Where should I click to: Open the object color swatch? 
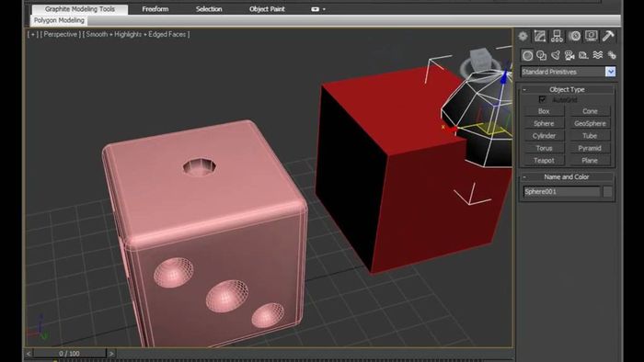607,191
